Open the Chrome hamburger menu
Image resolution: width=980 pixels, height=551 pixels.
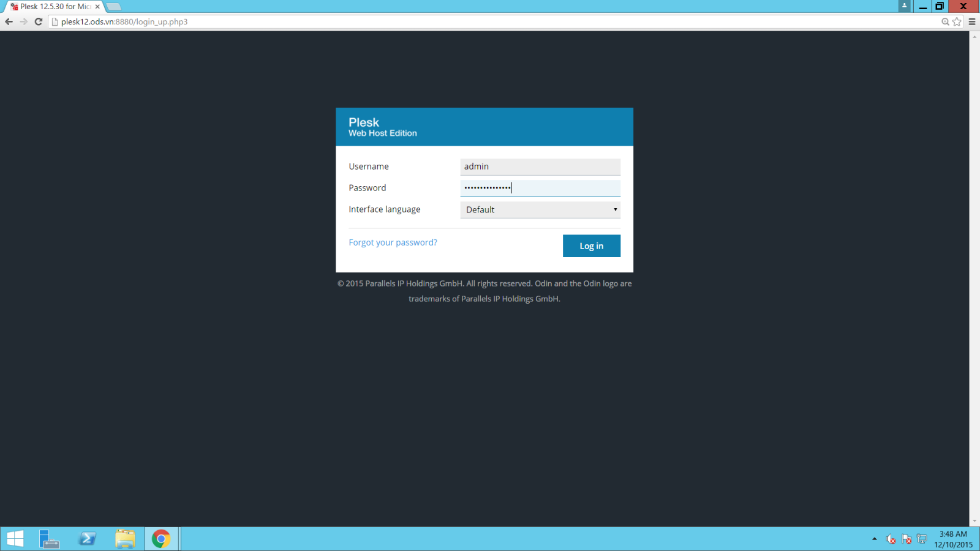pos(972,21)
